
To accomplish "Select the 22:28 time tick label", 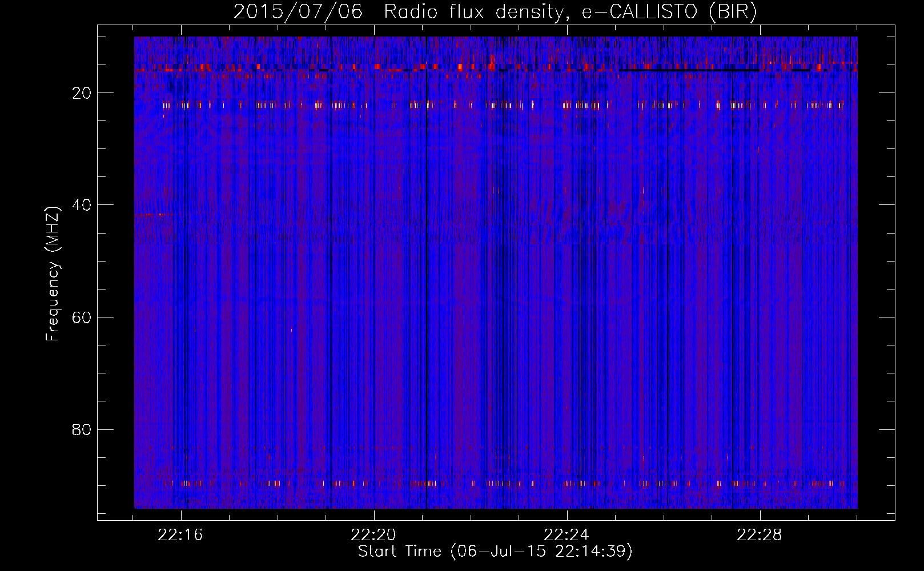I will tap(760, 535).
